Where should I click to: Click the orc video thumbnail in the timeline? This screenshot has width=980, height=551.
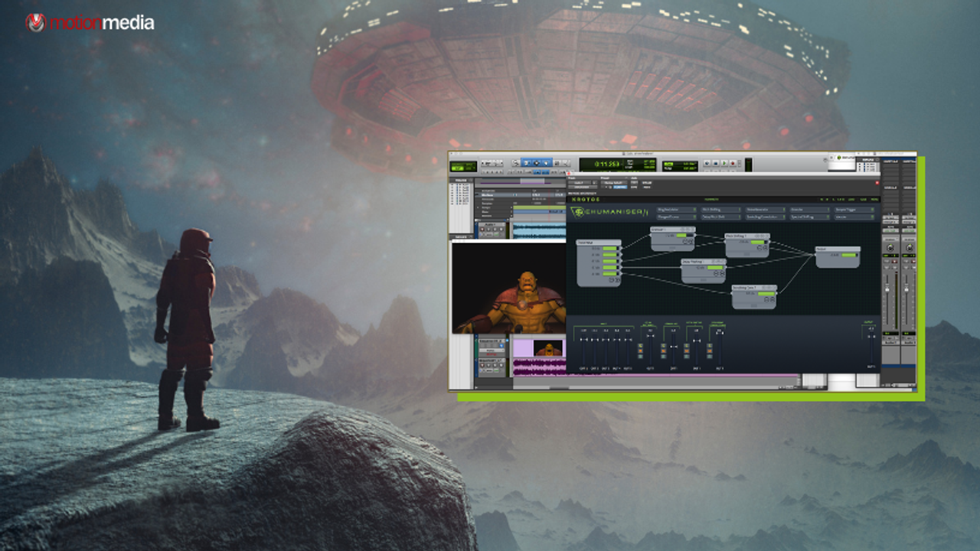coord(547,349)
